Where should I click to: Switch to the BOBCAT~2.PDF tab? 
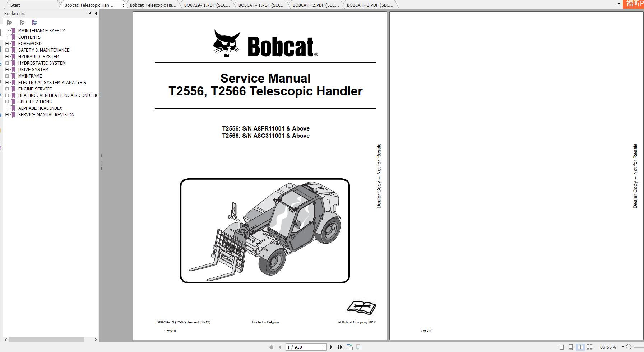[315, 5]
